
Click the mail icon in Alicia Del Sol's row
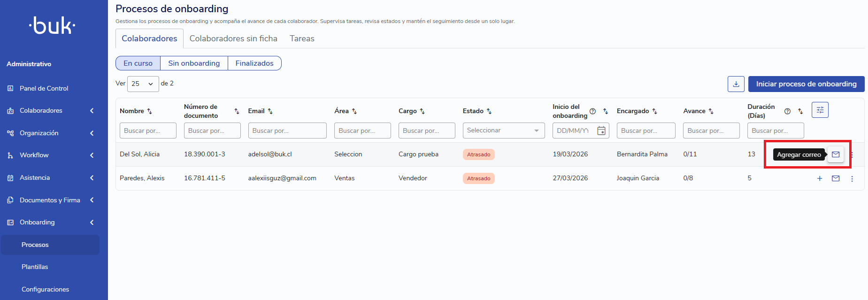coord(836,154)
